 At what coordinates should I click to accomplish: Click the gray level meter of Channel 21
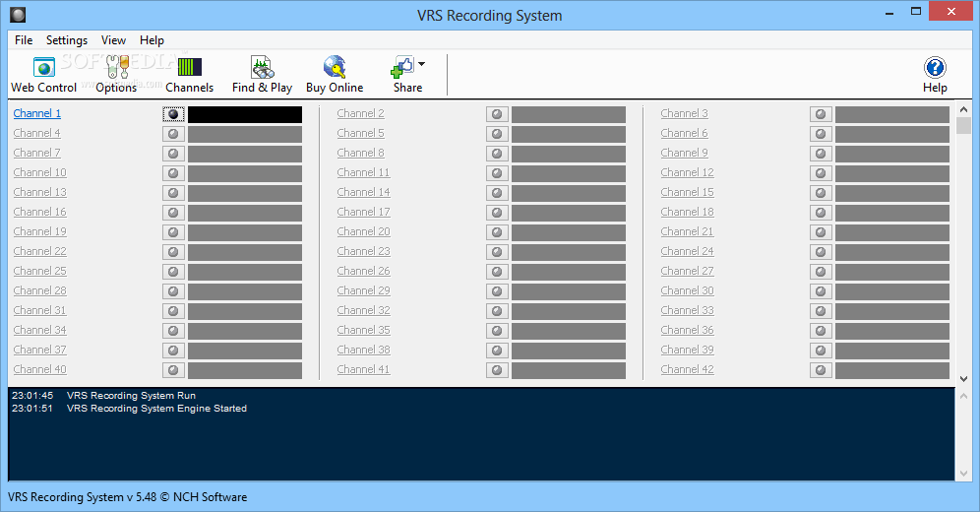coord(892,232)
